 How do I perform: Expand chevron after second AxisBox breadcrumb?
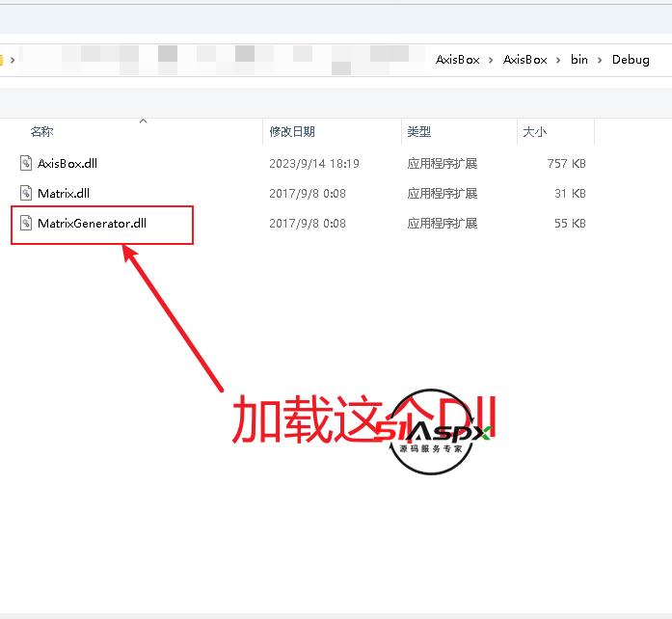[558, 60]
